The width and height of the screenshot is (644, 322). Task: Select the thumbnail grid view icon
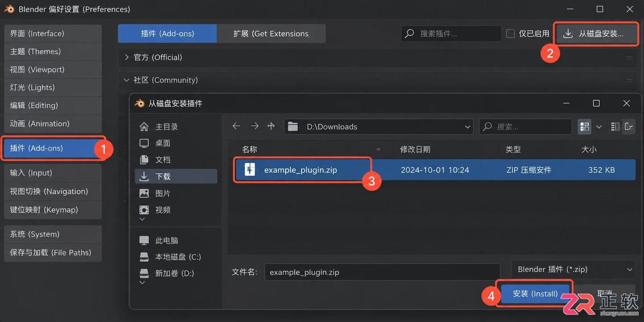pos(585,127)
